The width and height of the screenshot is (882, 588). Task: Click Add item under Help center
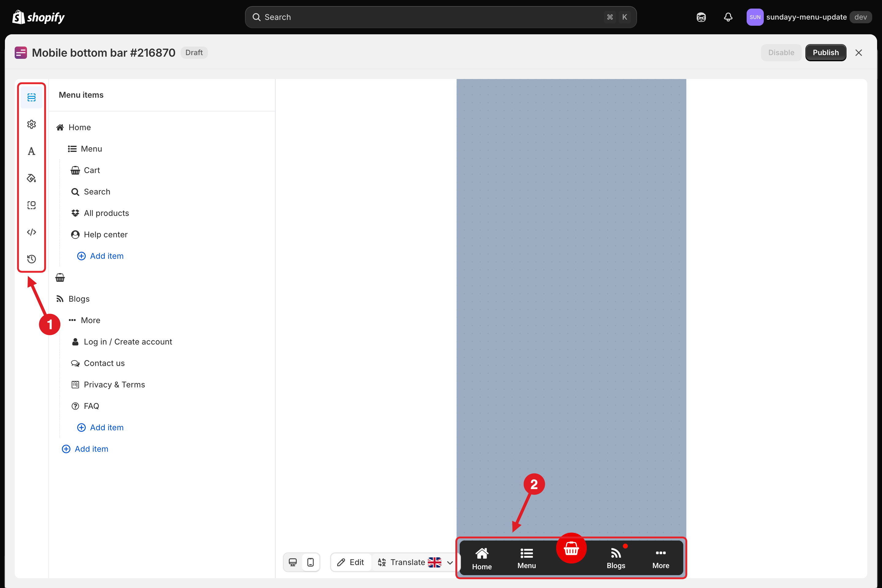[100, 256]
